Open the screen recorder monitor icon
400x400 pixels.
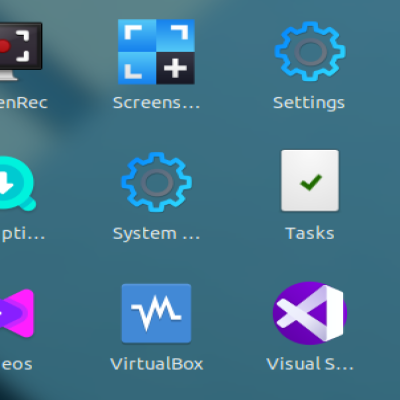pyautogui.click(x=20, y=51)
